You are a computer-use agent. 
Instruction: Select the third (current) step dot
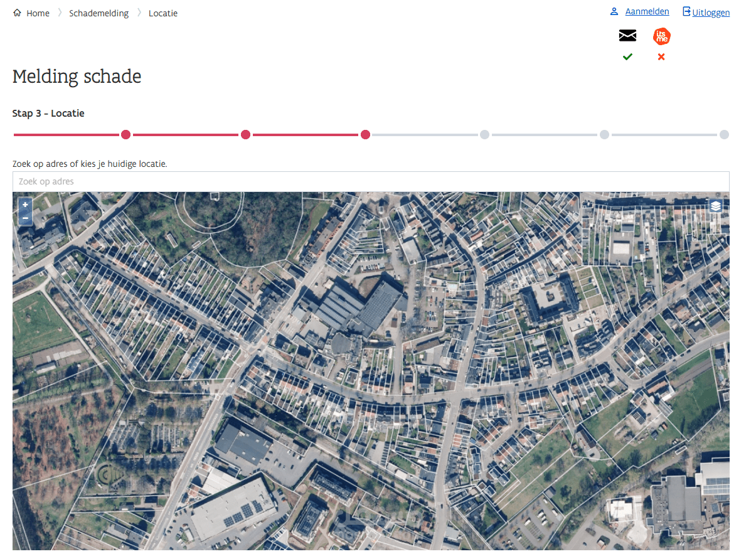click(365, 134)
